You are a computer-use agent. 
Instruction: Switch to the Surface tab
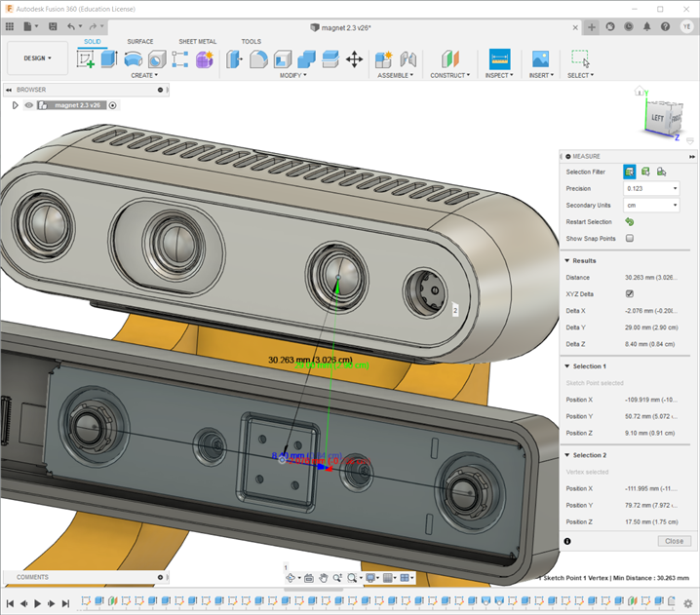coord(140,42)
